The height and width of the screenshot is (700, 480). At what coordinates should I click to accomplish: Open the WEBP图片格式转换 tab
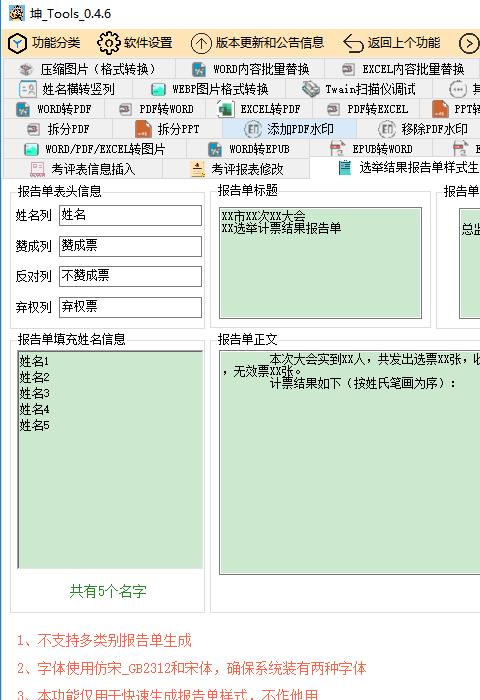coord(209,89)
